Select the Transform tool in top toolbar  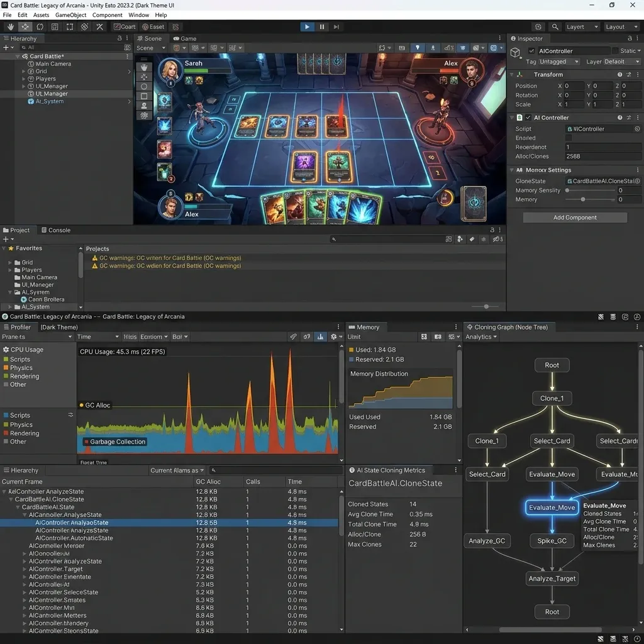point(85,26)
